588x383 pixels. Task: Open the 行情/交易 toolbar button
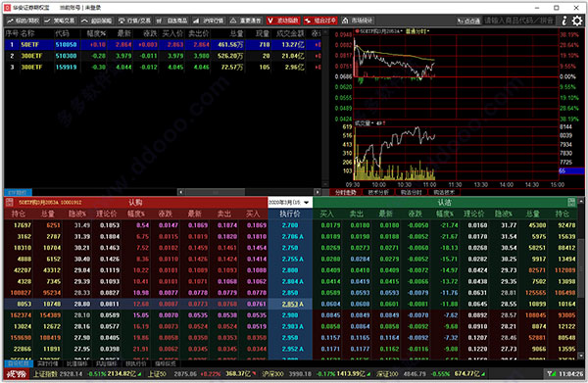coord(134,21)
